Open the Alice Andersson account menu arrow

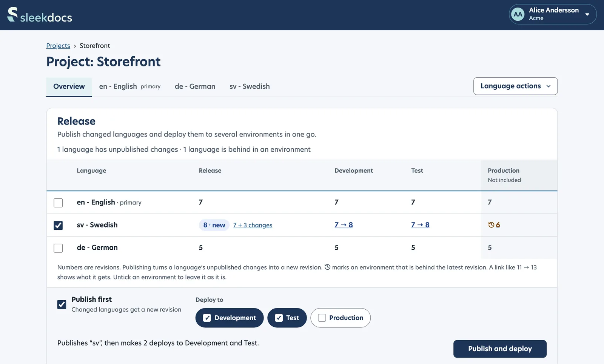pyautogui.click(x=587, y=14)
